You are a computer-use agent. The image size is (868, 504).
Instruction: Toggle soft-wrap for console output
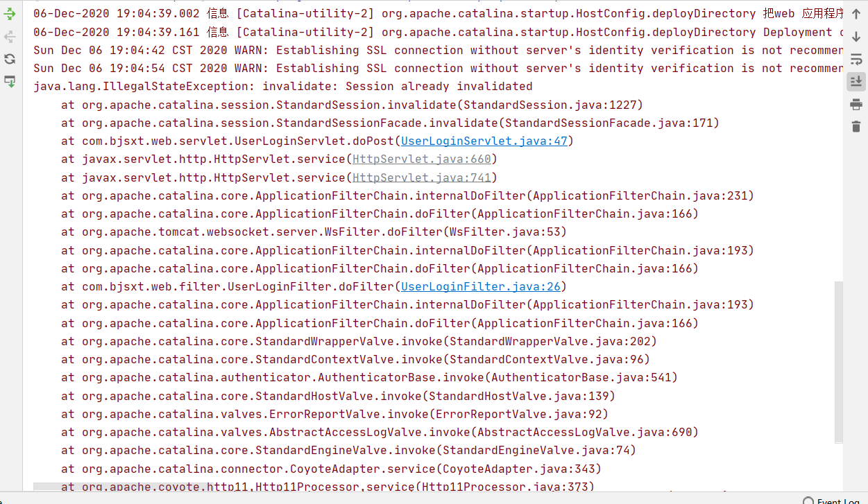point(856,59)
